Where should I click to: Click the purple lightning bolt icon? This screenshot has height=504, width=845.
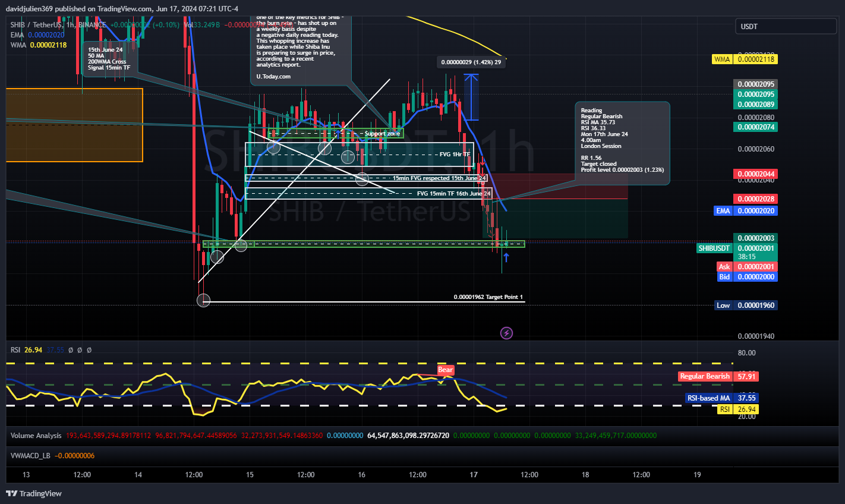point(506,333)
